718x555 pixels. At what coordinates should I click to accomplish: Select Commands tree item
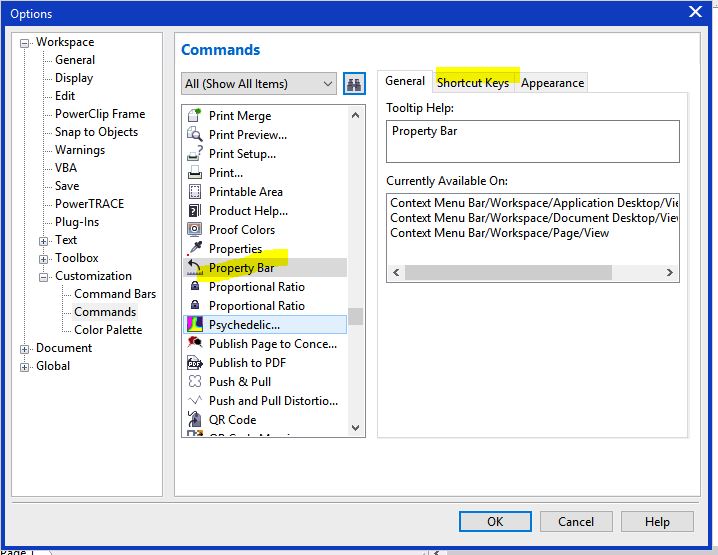[105, 311]
